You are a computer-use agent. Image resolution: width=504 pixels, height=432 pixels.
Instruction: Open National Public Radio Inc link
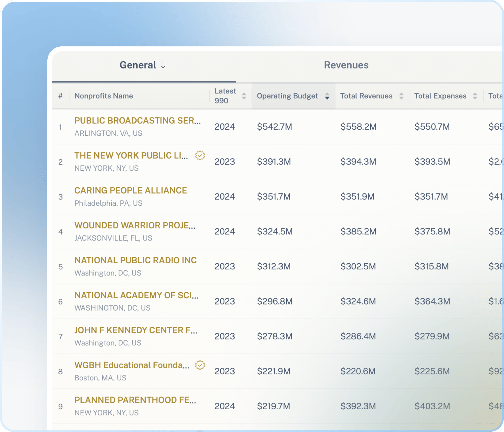(x=135, y=260)
